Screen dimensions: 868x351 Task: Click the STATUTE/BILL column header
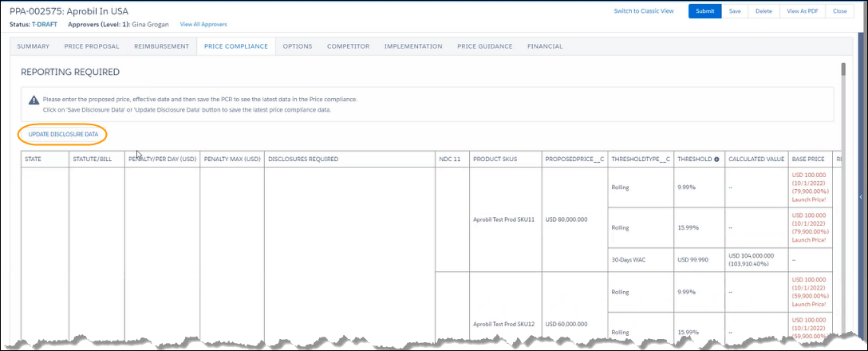pos(97,160)
